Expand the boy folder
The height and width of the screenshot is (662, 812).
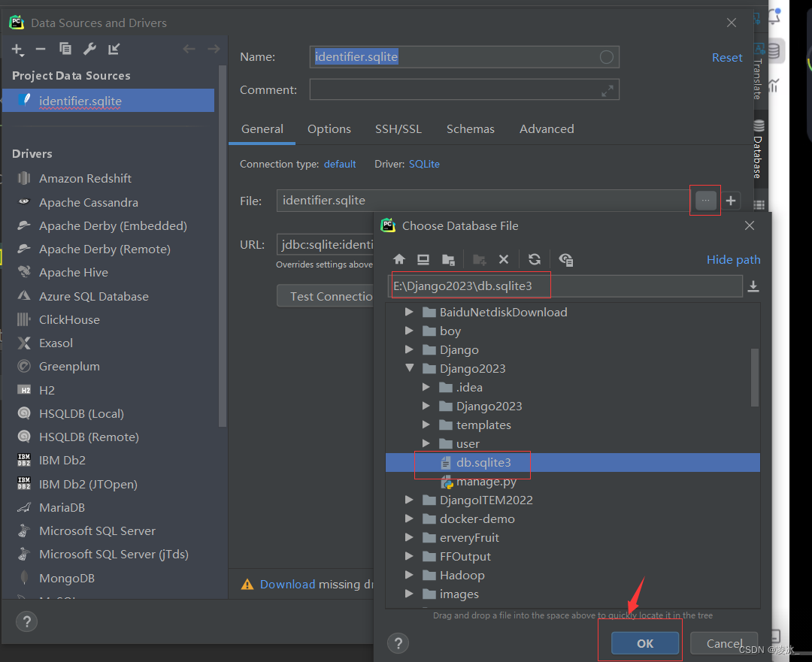click(409, 330)
